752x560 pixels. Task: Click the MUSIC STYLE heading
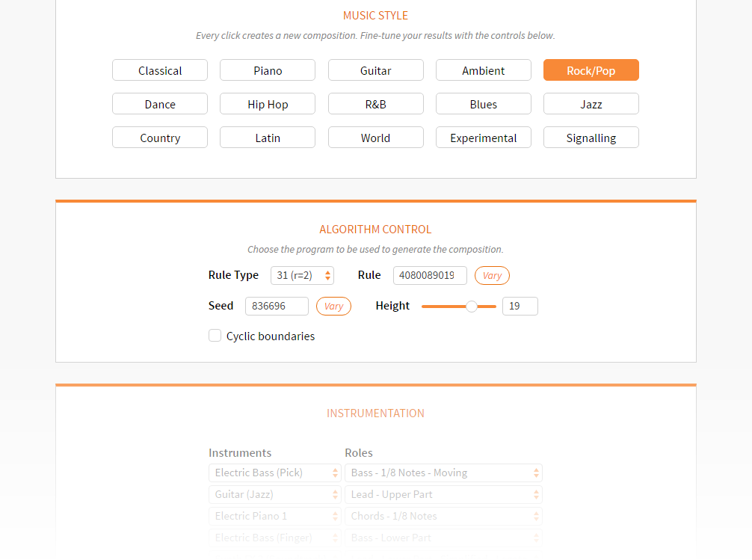coord(375,16)
